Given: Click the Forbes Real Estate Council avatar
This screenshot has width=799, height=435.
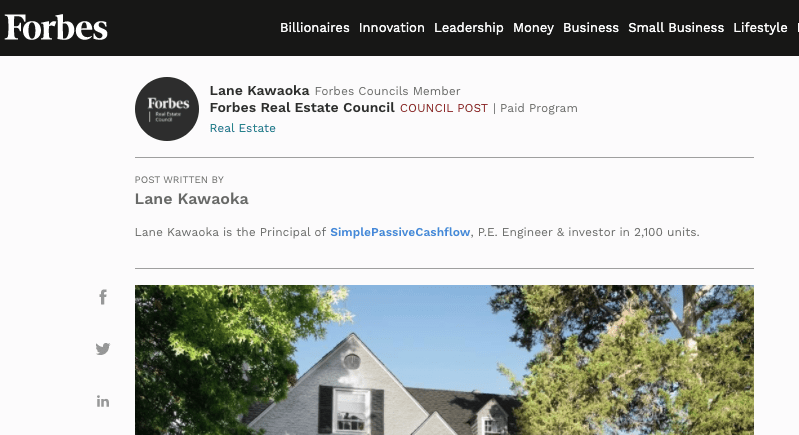Looking at the screenshot, I should point(168,108).
